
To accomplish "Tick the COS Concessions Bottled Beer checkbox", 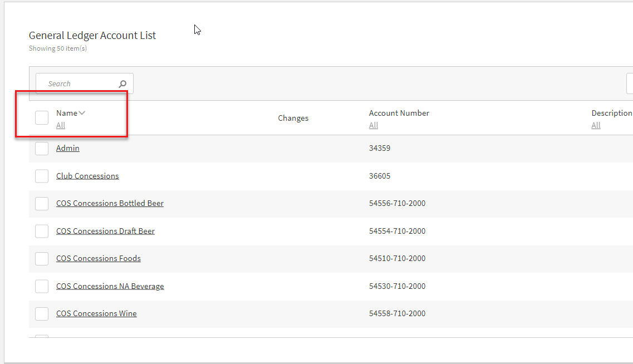I will pyautogui.click(x=42, y=204).
